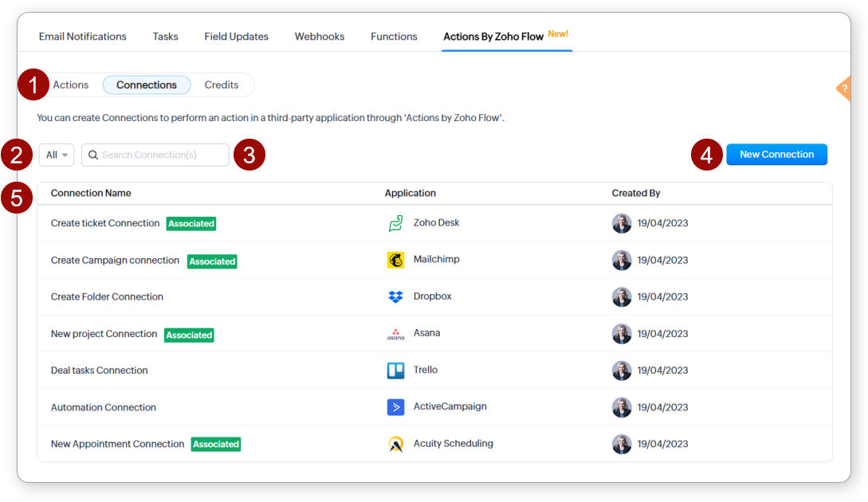Click the Acuity Scheduling logo icon

tap(395, 445)
